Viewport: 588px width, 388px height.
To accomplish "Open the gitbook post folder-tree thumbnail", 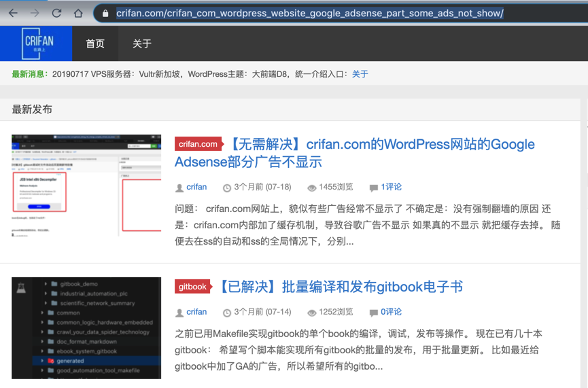I will (x=86, y=328).
